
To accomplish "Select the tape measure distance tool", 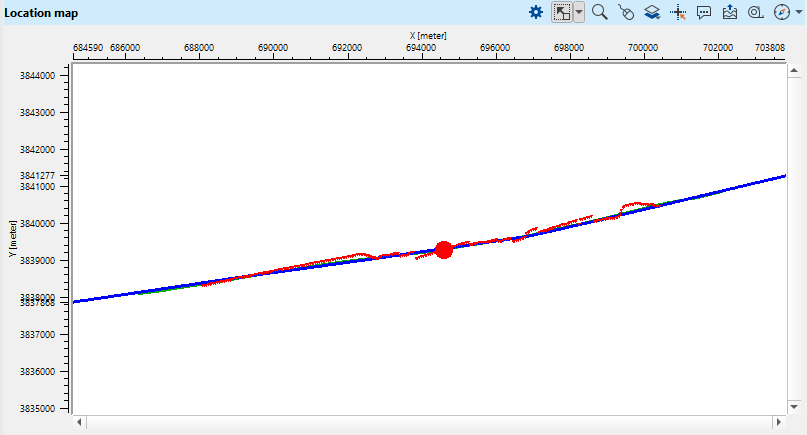I will click(755, 13).
